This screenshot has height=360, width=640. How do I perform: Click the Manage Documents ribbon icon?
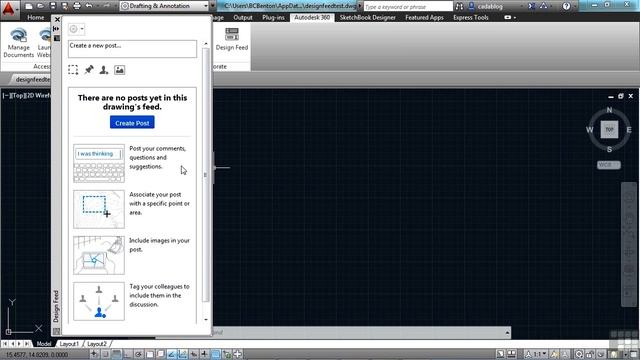click(x=18, y=42)
